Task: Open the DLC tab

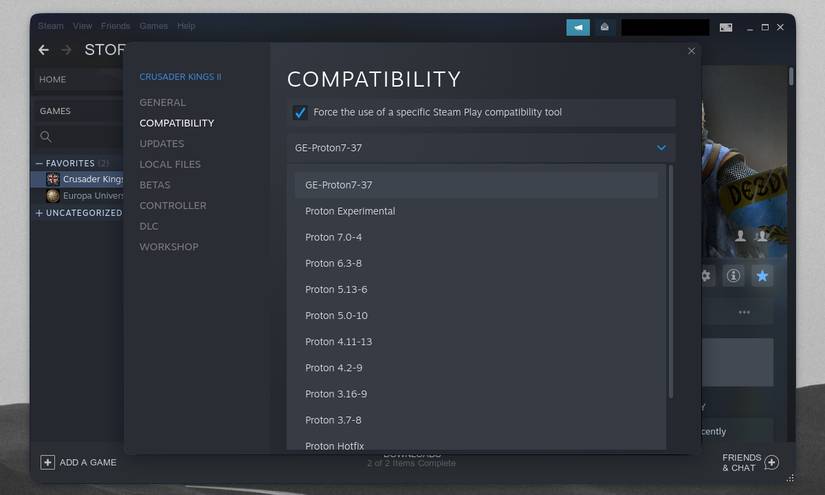Action: (x=149, y=226)
